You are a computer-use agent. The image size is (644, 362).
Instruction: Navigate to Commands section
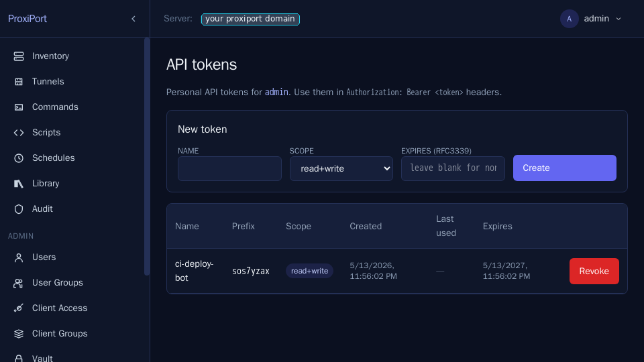[55, 107]
